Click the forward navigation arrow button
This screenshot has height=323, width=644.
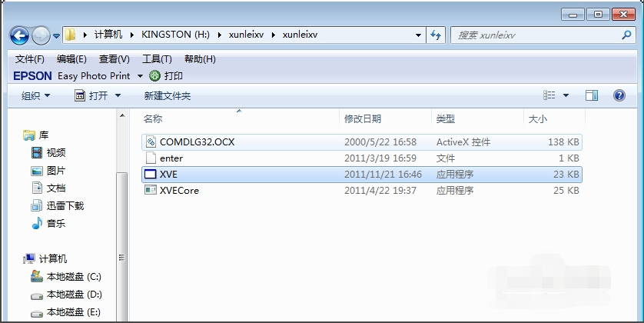pyautogui.click(x=41, y=35)
